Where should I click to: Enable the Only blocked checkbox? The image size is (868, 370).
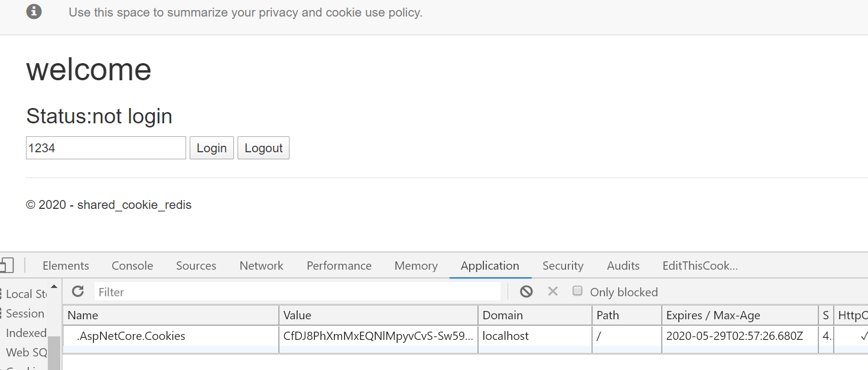[578, 291]
